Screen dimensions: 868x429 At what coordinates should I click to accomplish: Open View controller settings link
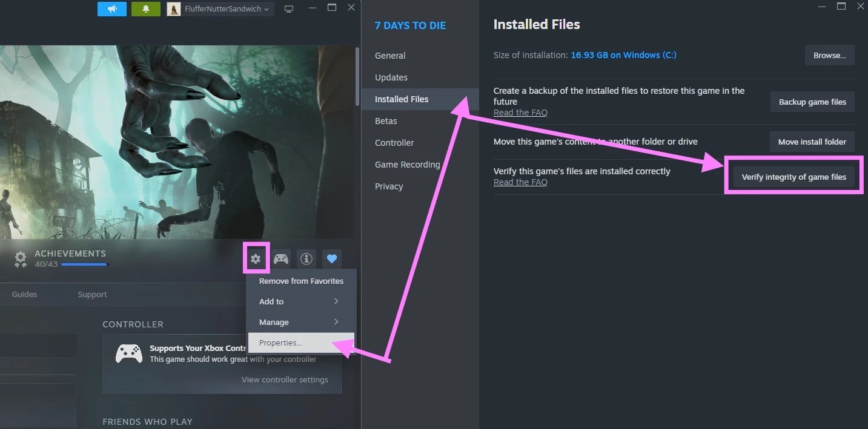click(285, 379)
